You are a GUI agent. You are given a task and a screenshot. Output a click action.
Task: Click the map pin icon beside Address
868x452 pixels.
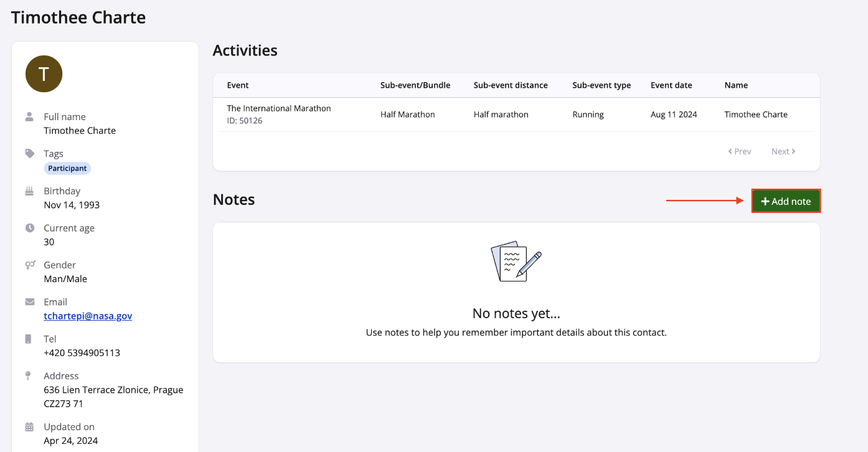point(29,375)
